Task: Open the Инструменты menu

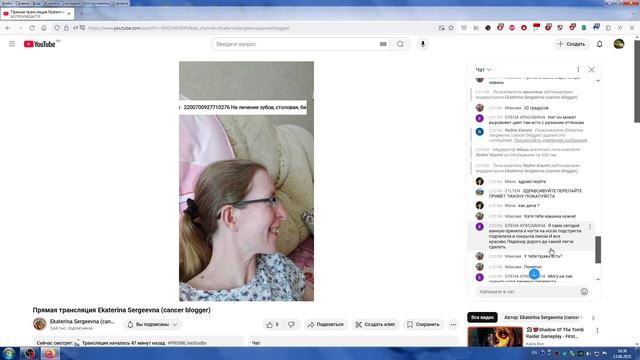Action: click(96, 3)
